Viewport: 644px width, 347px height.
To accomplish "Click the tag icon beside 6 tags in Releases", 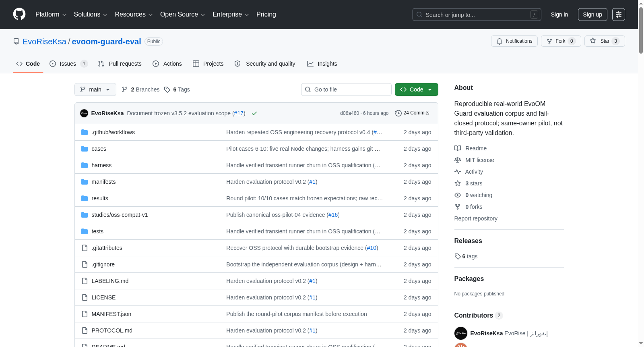I will (x=458, y=256).
